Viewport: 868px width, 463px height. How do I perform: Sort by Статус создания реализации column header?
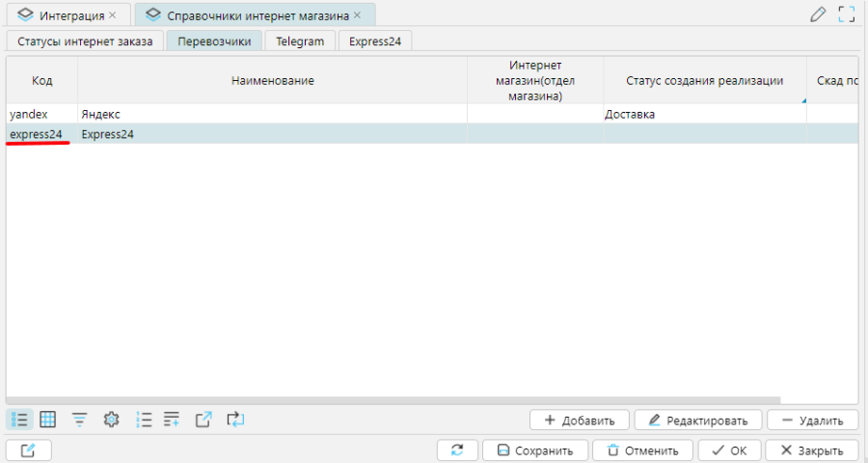(x=704, y=81)
